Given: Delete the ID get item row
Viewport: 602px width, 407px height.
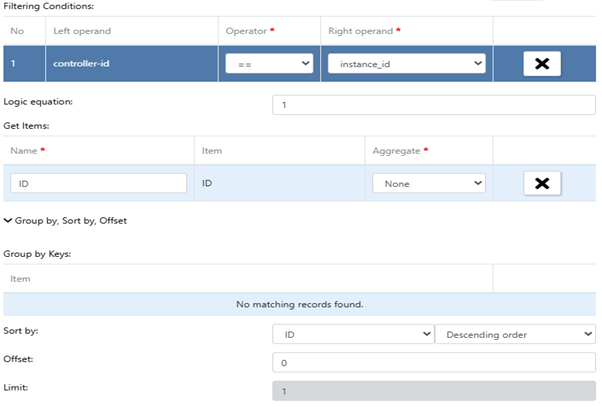Looking at the screenshot, I should coord(542,184).
